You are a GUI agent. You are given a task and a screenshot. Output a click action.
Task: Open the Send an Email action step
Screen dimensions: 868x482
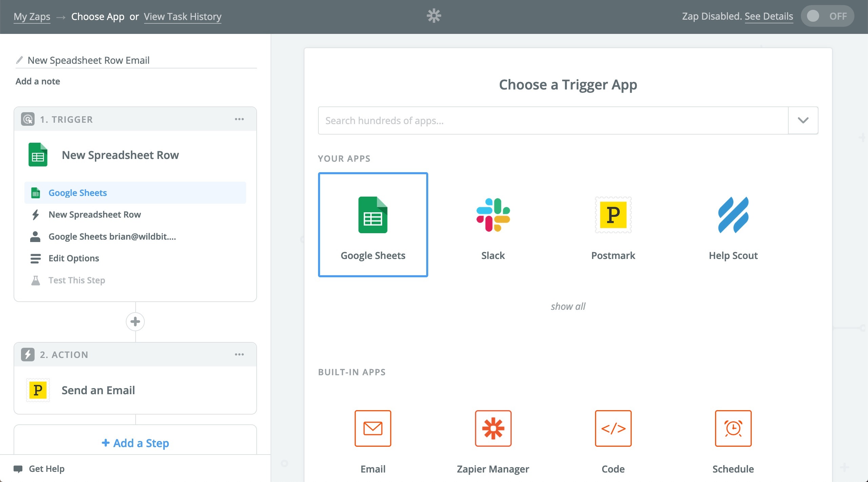click(x=135, y=390)
